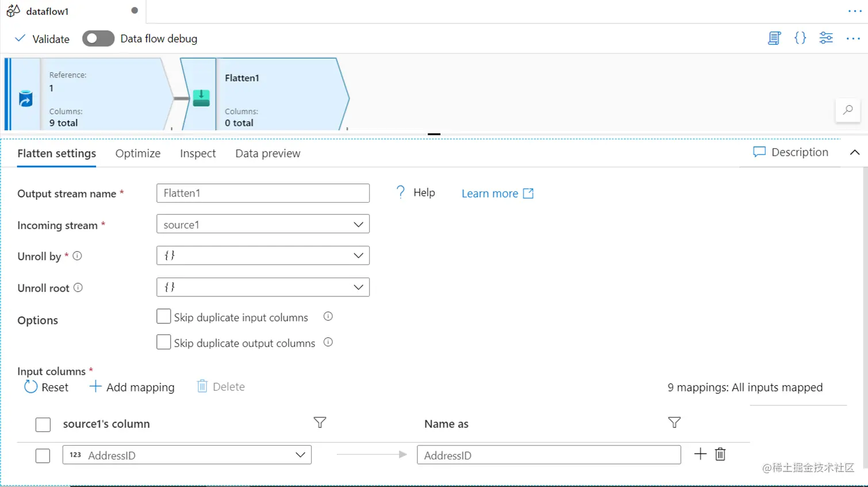
Task: Select all mappings header checkbox
Action: coord(43,424)
